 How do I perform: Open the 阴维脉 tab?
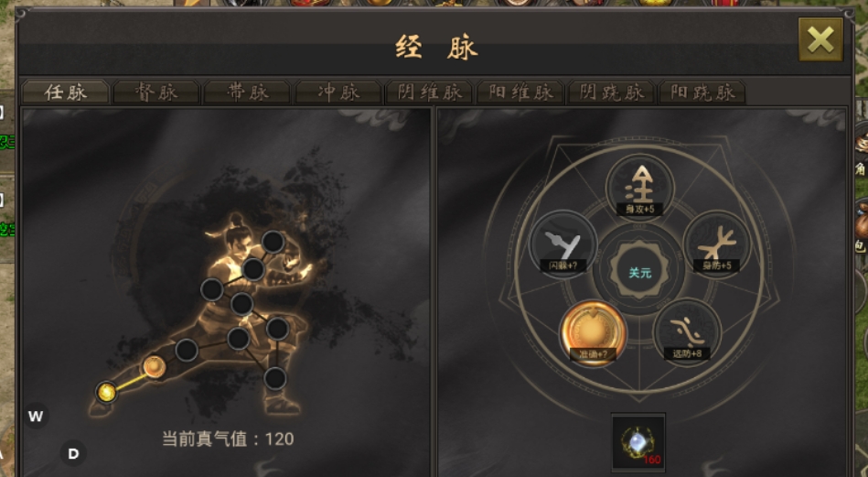click(429, 92)
